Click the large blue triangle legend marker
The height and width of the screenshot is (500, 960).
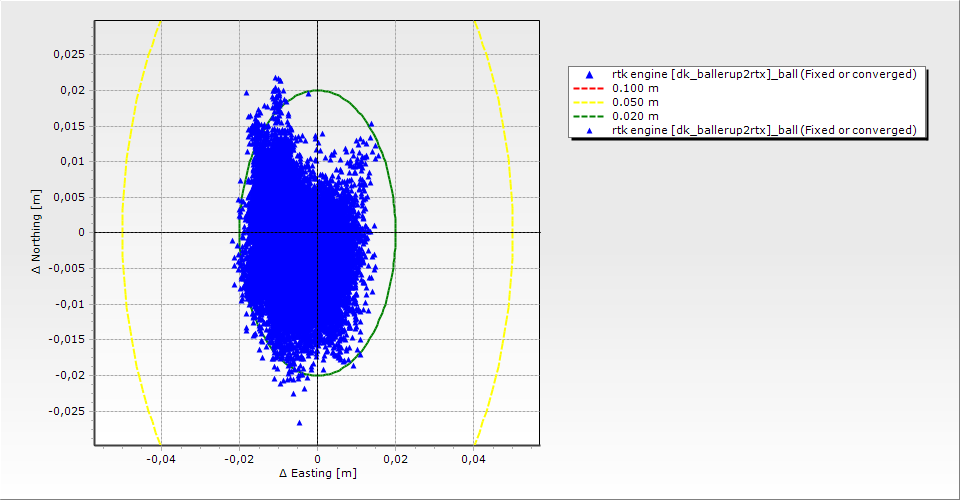590,75
